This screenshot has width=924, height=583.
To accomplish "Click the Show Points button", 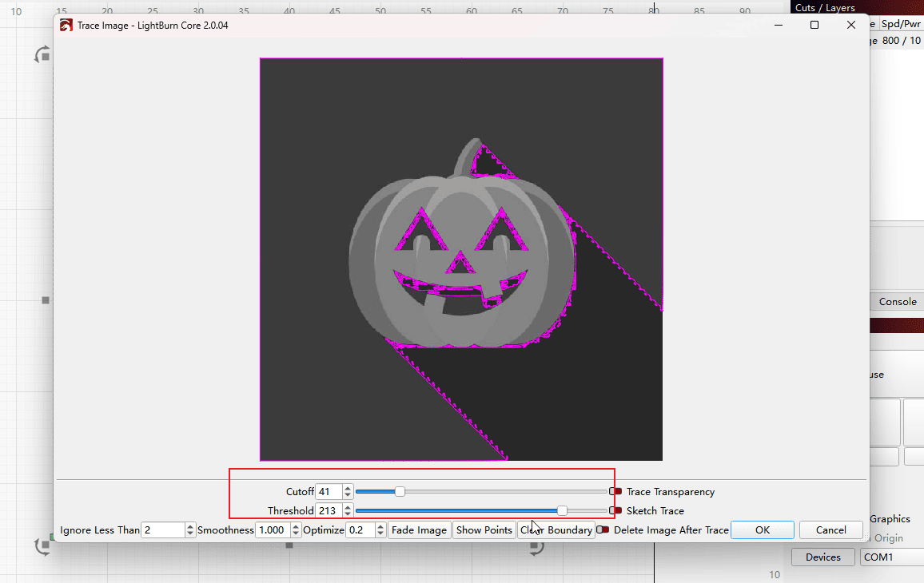I will coord(484,530).
